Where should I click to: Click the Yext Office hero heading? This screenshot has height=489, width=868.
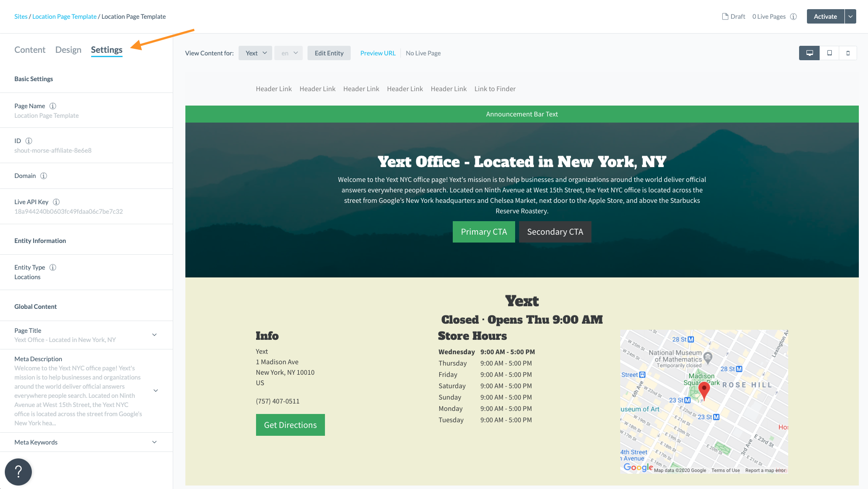(522, 161)
